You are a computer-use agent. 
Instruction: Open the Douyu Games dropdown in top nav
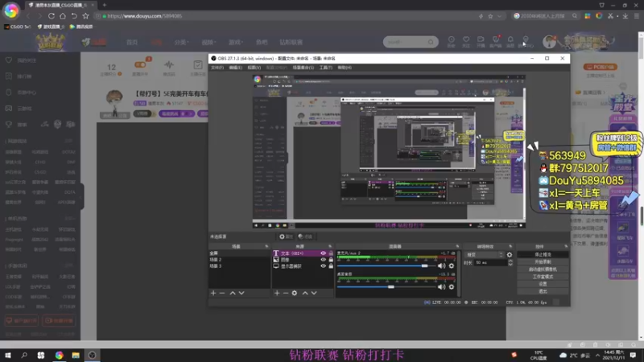pos(235,43)
